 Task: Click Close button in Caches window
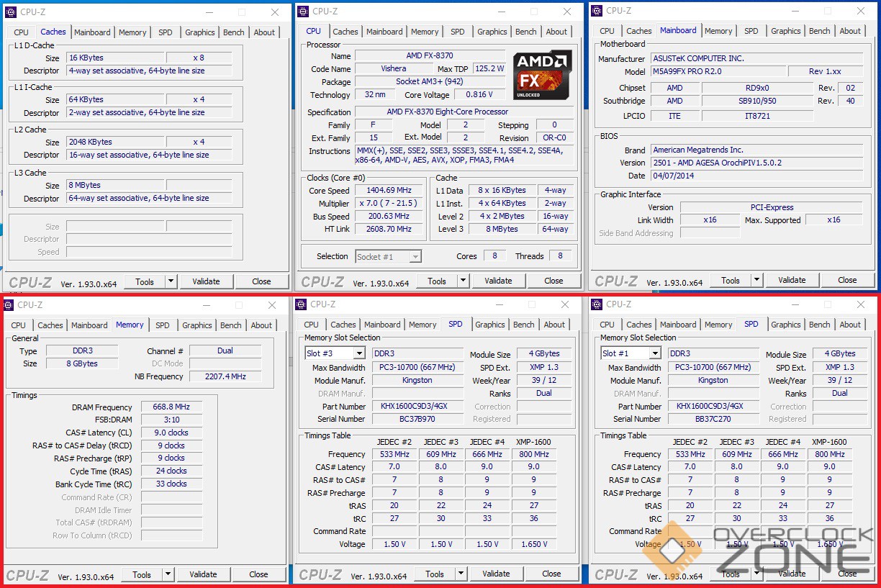click(x=262, y=281)
